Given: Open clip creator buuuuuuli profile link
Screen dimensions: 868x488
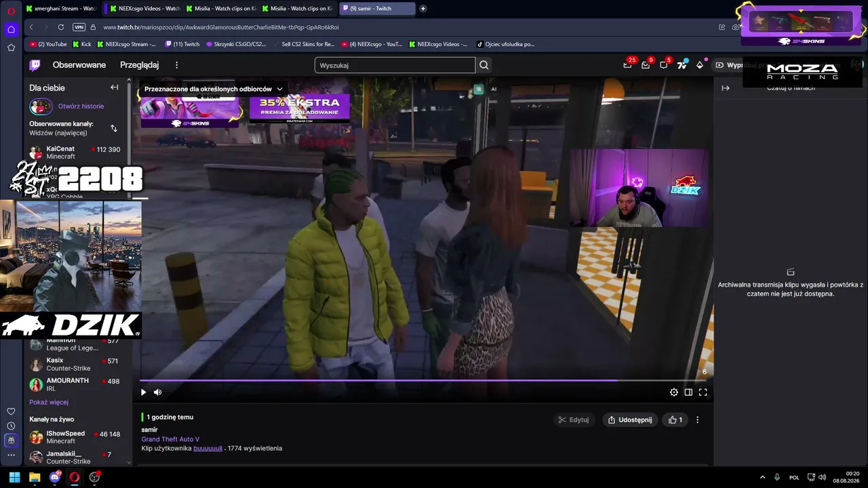Looking at the screenshot, I should coord(208,448).
